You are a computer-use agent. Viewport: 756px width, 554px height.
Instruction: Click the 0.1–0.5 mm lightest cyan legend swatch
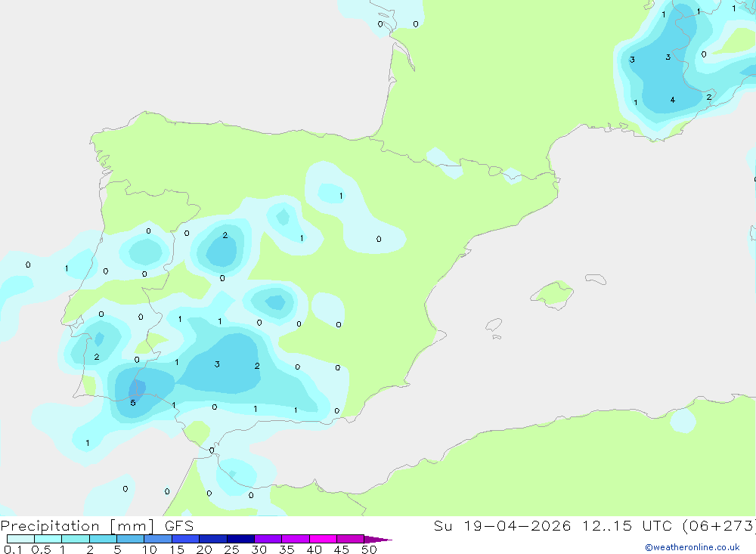pyautogui.click(x=20, y=539)
